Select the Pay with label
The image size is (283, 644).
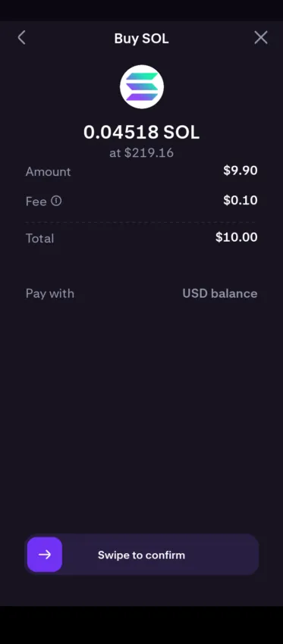pyautogui.click(x=50, y=294)
